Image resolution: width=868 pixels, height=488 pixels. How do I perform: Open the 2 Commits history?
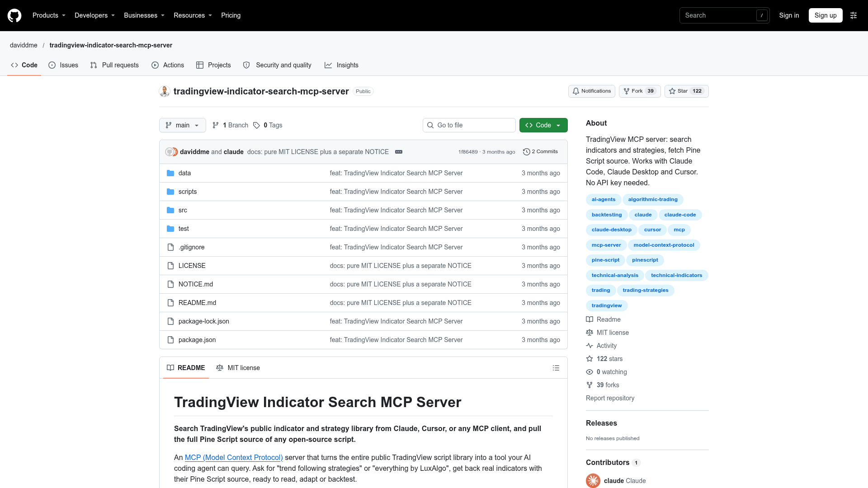[x=540, y=152]
